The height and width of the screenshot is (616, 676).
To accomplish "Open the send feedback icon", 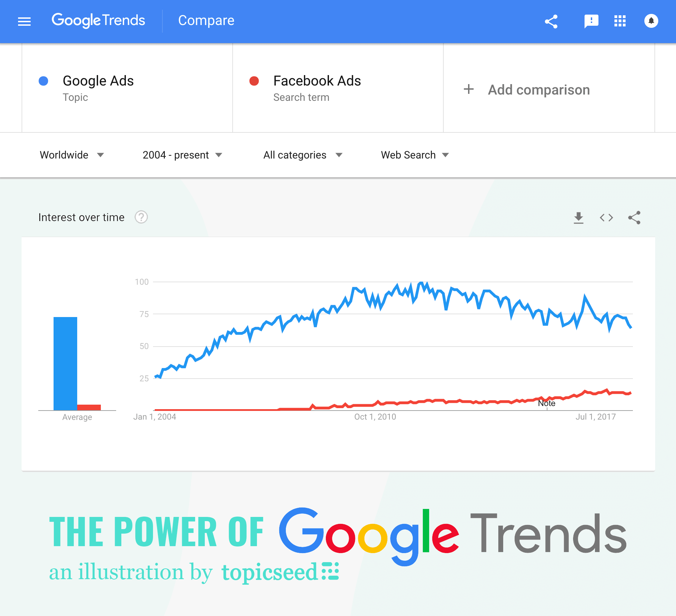I will click(x=591, y=21).
